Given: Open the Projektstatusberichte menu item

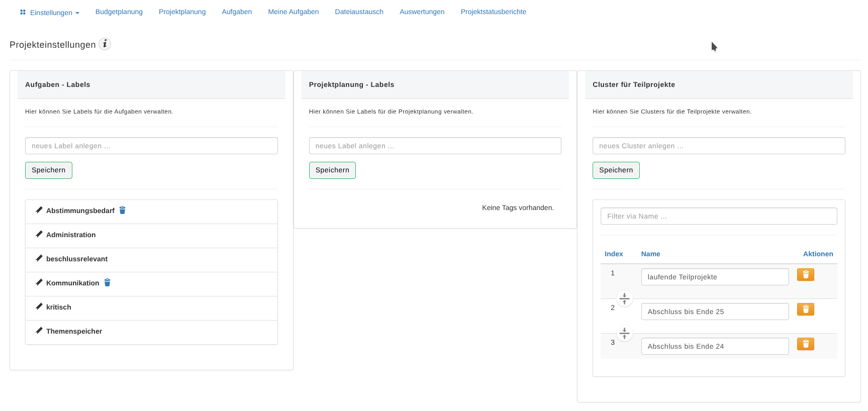Looking at the screenshot, I should click(x=493, y=12).
